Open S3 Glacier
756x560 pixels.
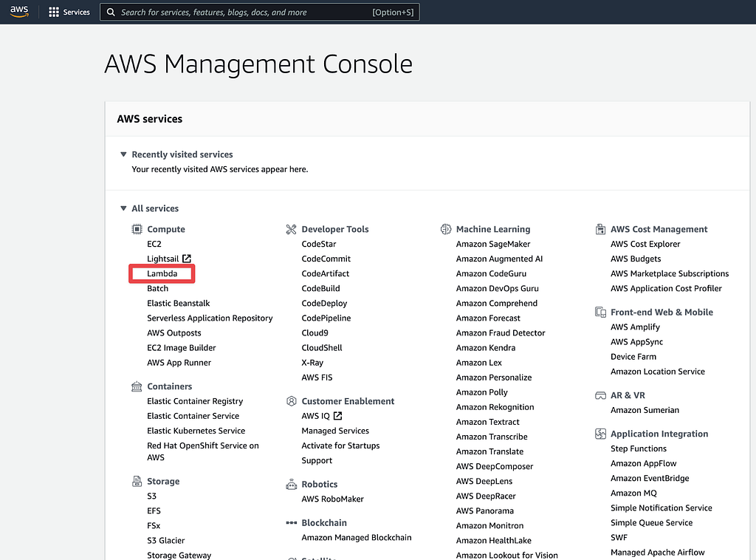point(166,541)
